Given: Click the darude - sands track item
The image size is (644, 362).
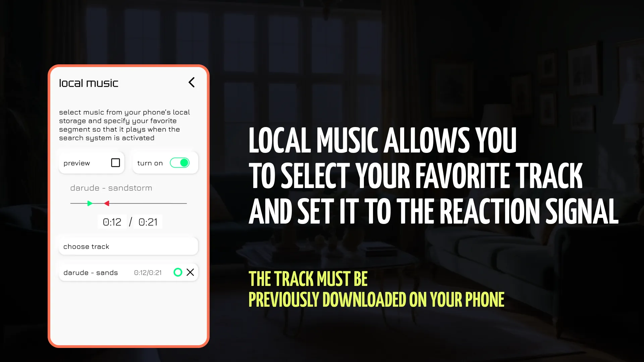Looking at the screenshot, I should pyautogui.click(x=128, y=272).
